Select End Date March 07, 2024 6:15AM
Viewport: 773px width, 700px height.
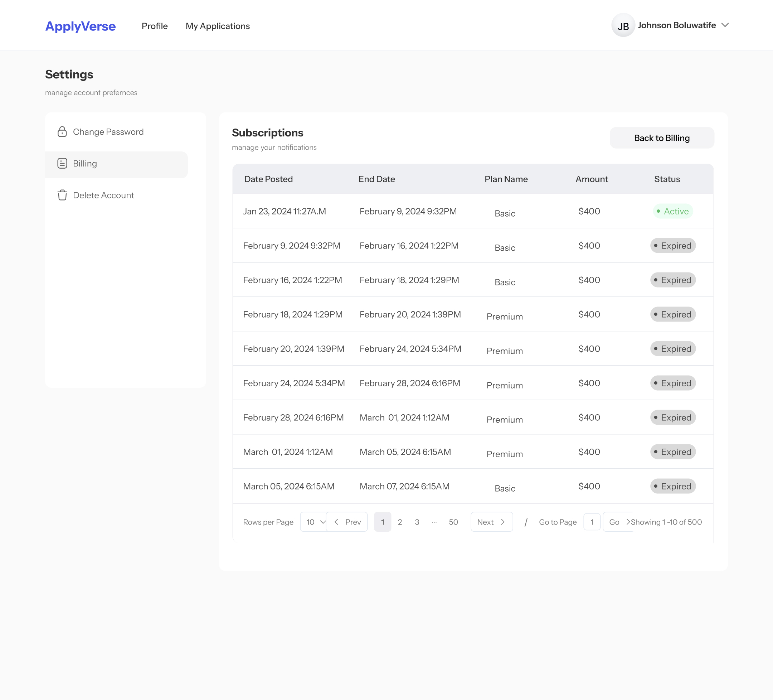pos(404,486)
